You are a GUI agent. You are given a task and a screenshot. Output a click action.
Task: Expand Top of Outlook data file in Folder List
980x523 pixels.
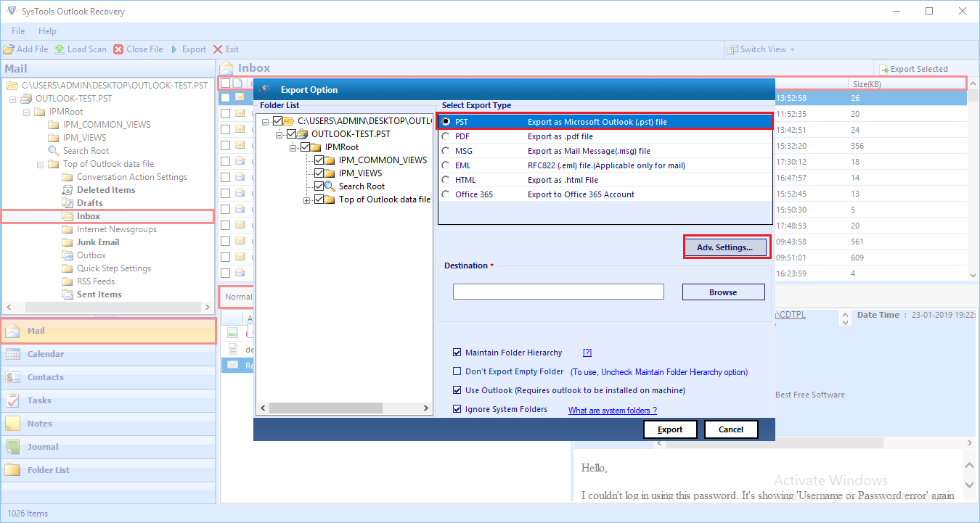point(307,199)
